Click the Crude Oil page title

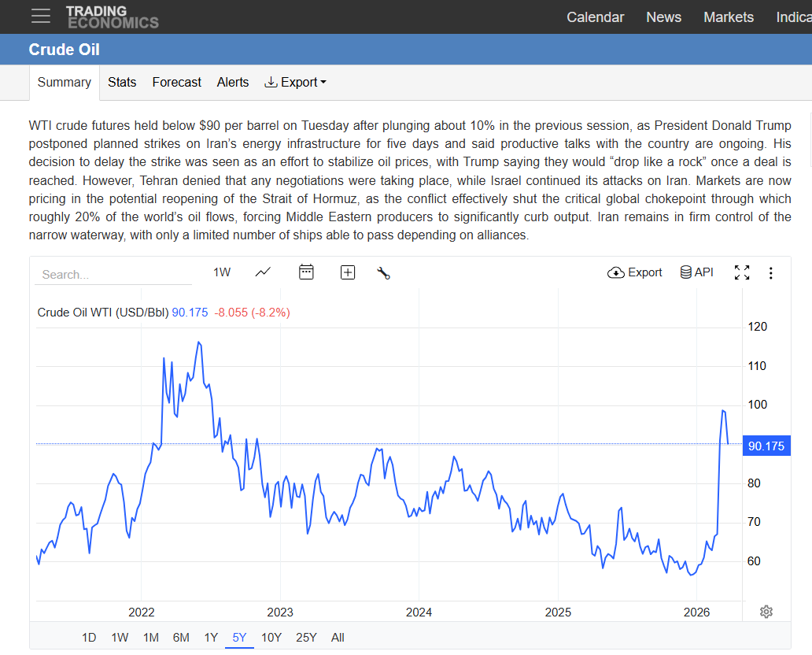pos(65,50)
